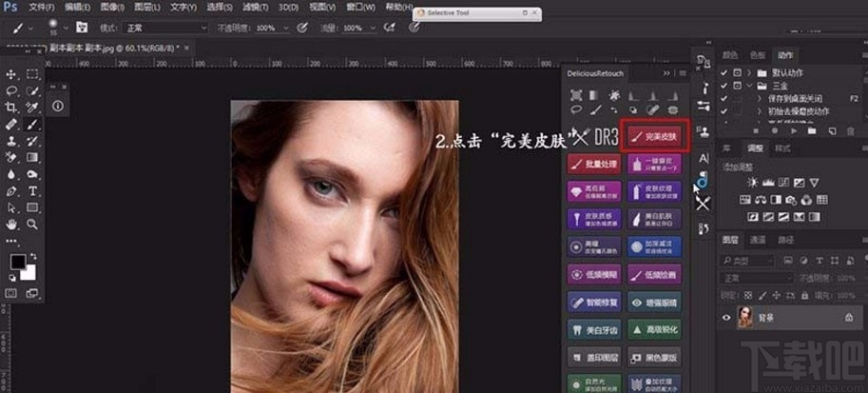Open the 图像(I) menu
Image resolution: width=868 pixels, height=393 pixels.
112,8
